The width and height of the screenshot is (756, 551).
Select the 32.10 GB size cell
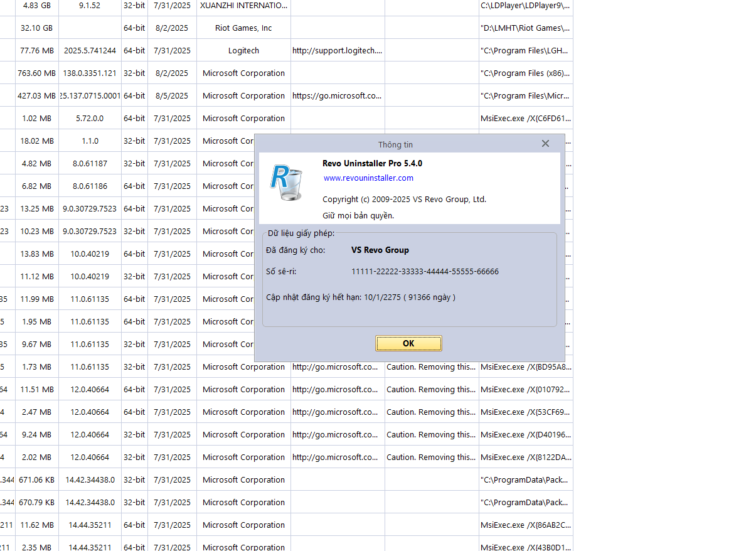coord(37,28)
